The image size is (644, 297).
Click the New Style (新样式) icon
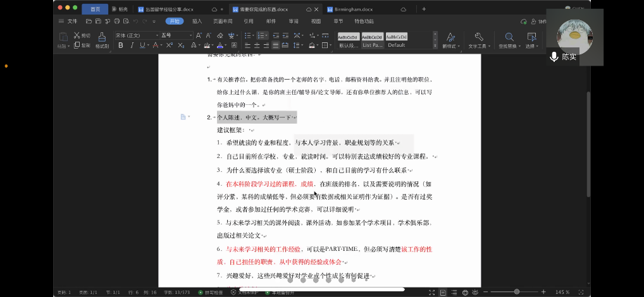[x=450, y=37]
